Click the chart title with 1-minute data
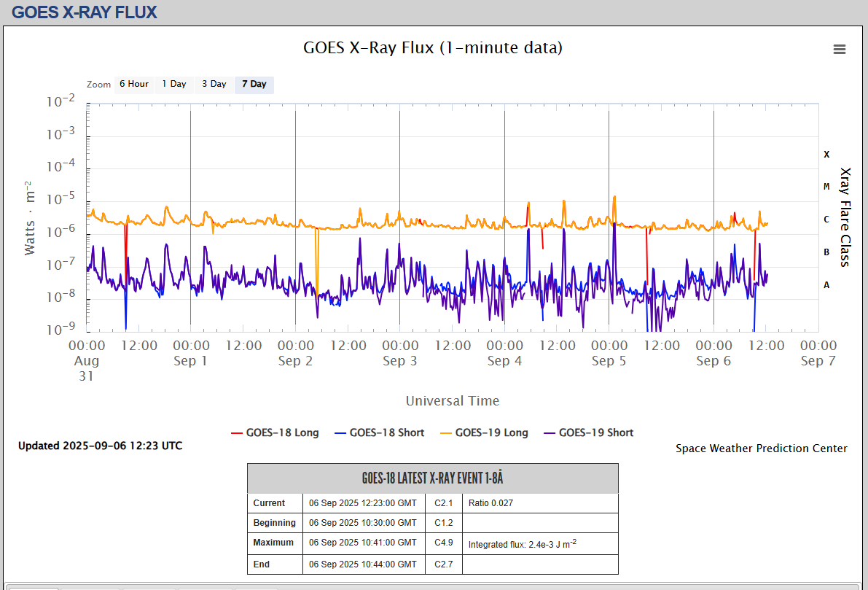This screenshot has width=868, height=590. click(x=433, y=48)
